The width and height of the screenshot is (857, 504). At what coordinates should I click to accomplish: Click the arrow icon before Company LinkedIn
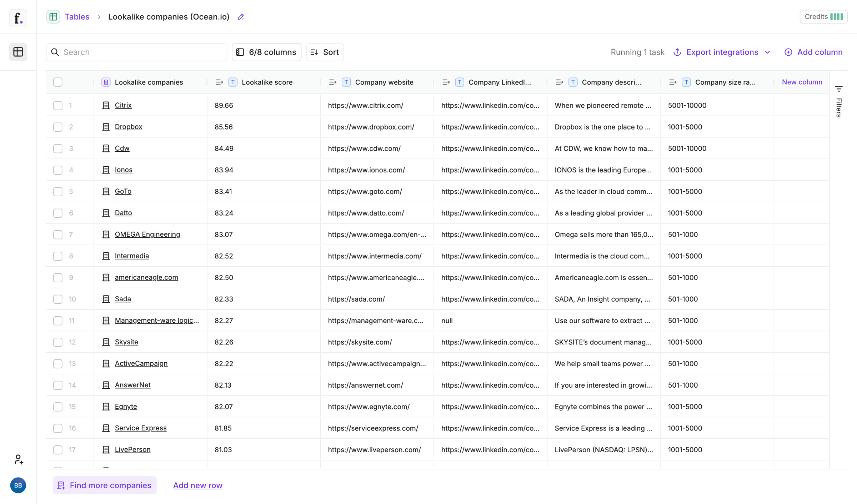tap(446, 82)
